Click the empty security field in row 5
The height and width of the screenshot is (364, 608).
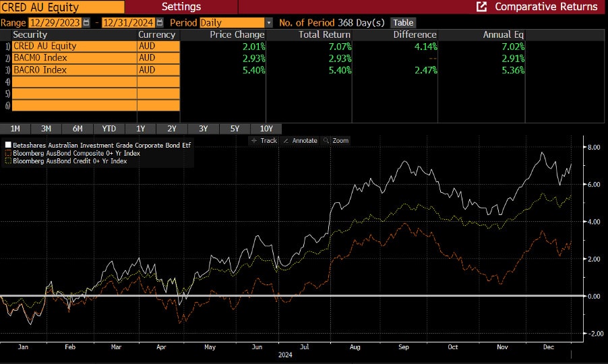74,94
